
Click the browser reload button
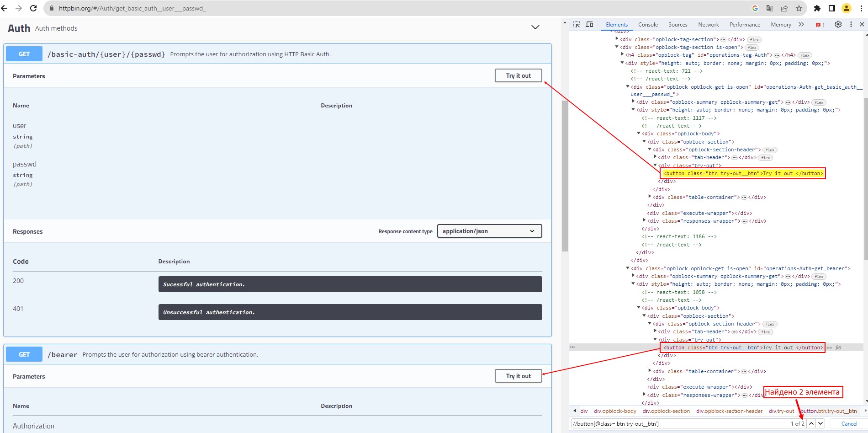click(33, 8)
